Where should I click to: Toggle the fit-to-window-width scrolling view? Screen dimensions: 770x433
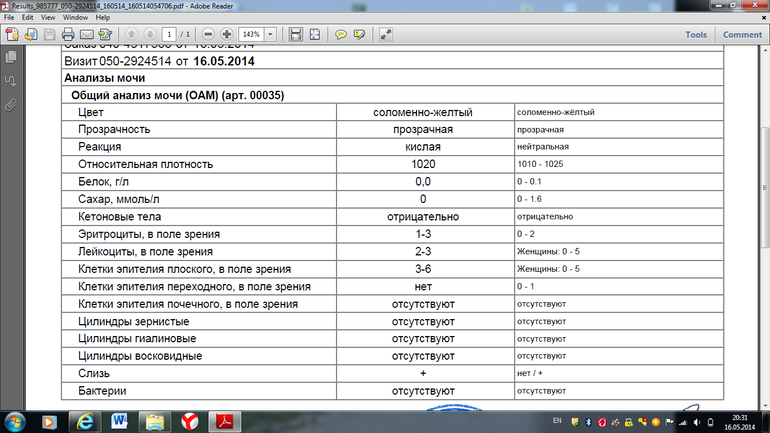[296, 35]
